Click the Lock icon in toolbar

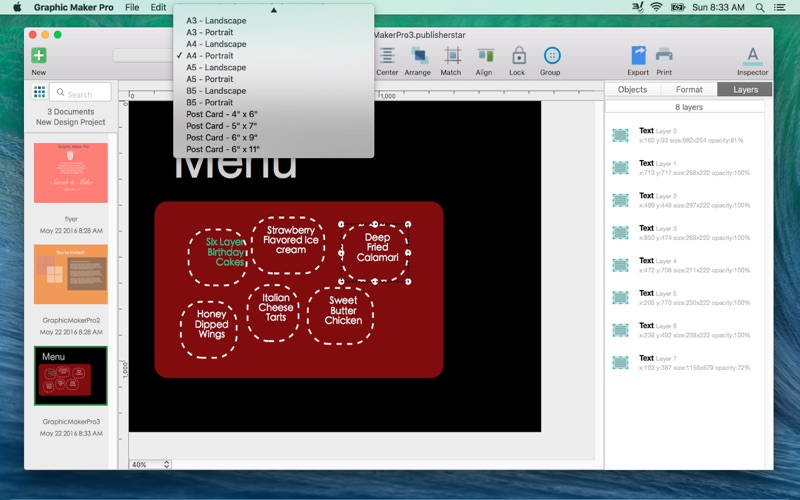(519, 56)
